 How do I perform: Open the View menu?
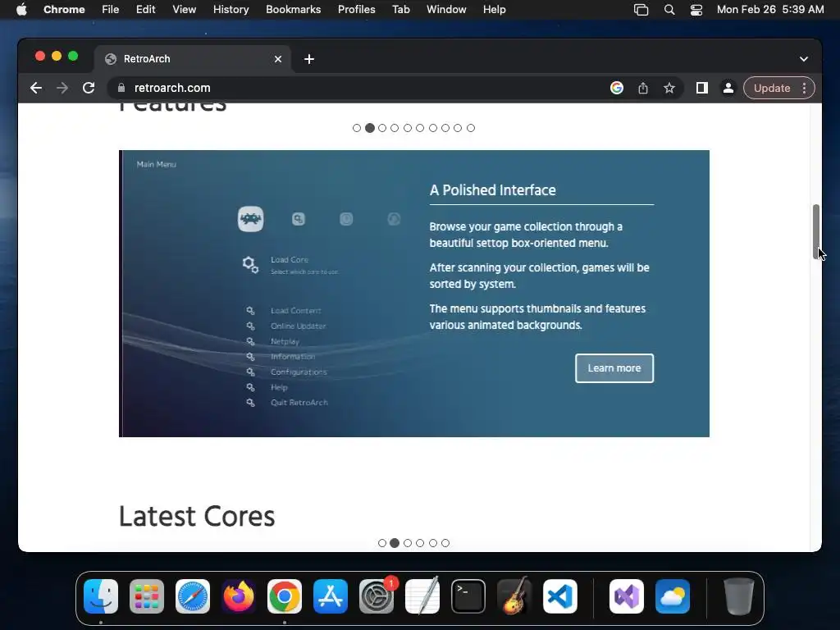click(x=184, y=10)
